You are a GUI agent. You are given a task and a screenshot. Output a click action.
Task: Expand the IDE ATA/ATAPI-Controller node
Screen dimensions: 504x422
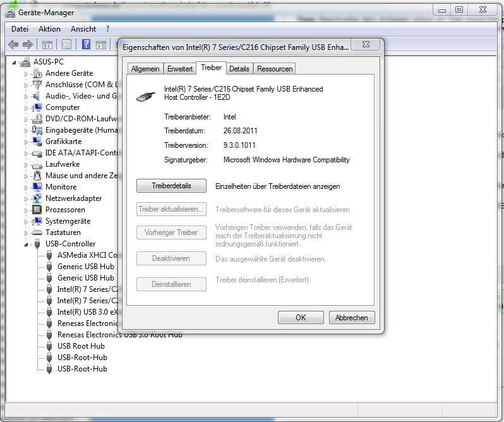pos(26,154)
